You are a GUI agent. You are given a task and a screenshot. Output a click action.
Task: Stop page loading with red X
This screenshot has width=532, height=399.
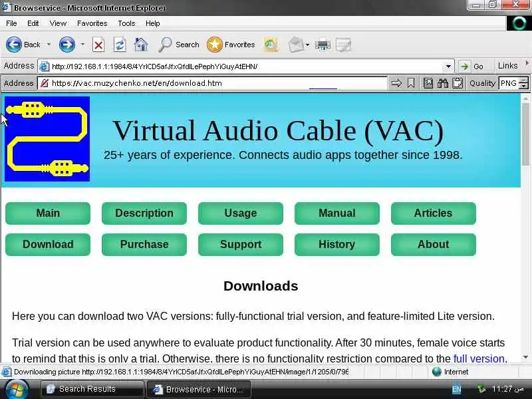point(98,45)
